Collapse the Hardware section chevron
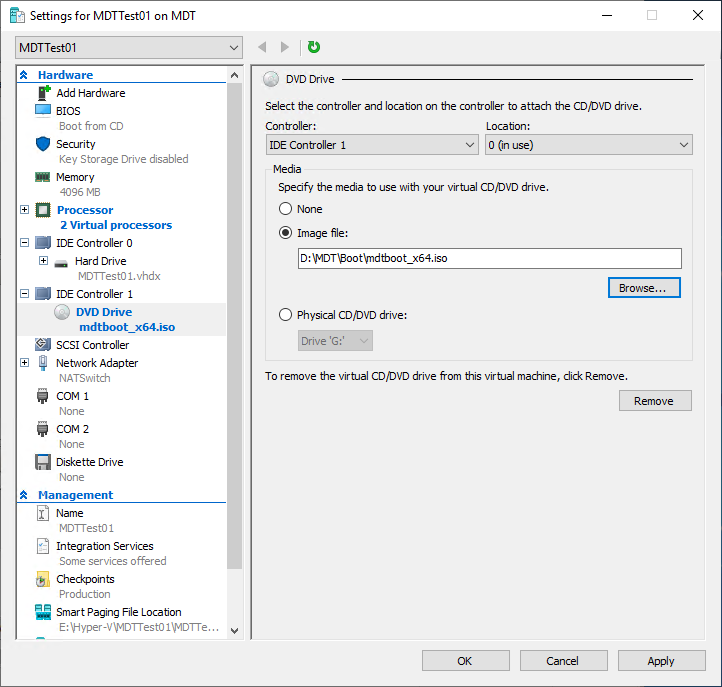The image size is (722, 687). (x=24, y=75)
